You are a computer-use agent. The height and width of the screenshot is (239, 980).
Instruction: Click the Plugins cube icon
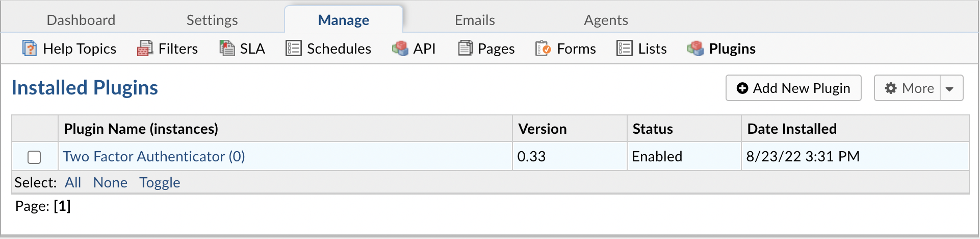tap(695, 49)
